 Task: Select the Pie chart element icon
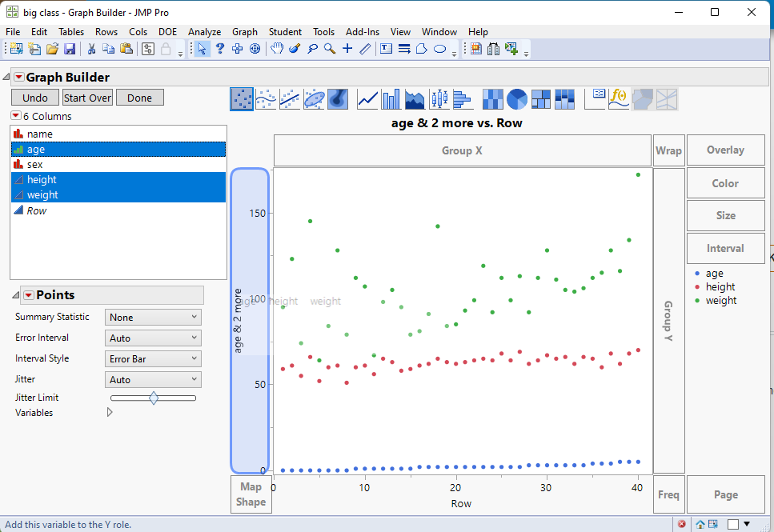tap(517, 99)
